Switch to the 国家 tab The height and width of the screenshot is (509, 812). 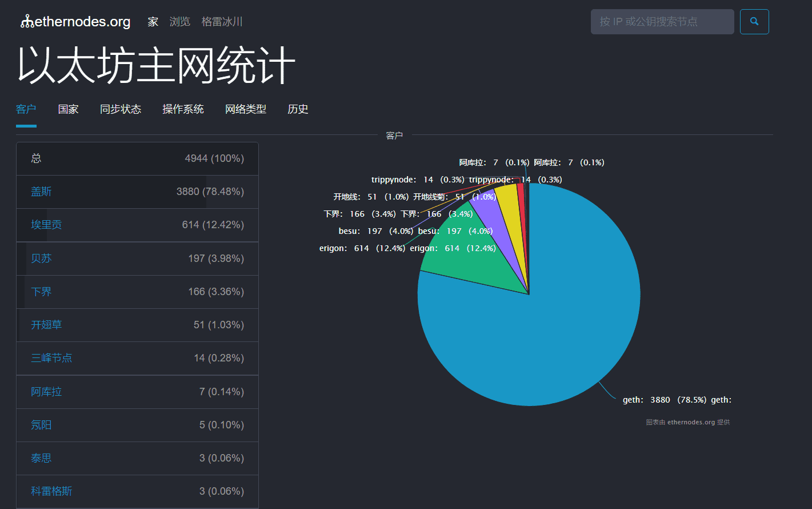[68, 109]
